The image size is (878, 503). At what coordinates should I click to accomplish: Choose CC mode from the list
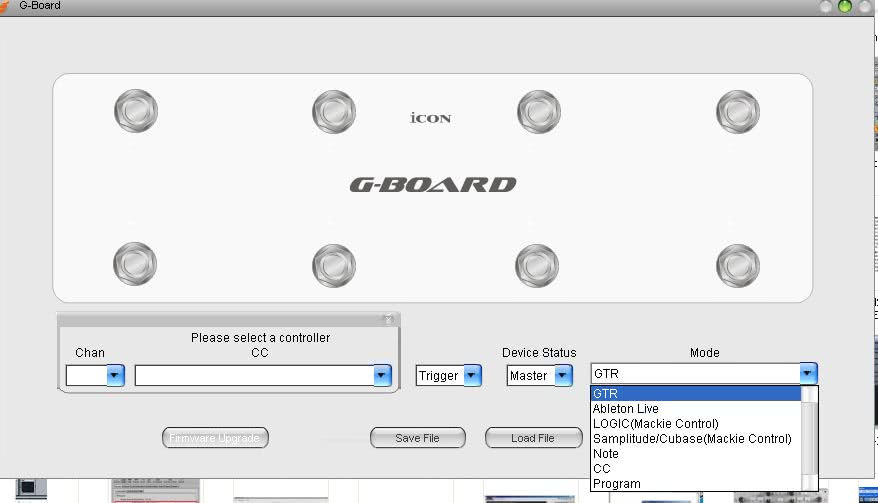(x=696, y=469)
